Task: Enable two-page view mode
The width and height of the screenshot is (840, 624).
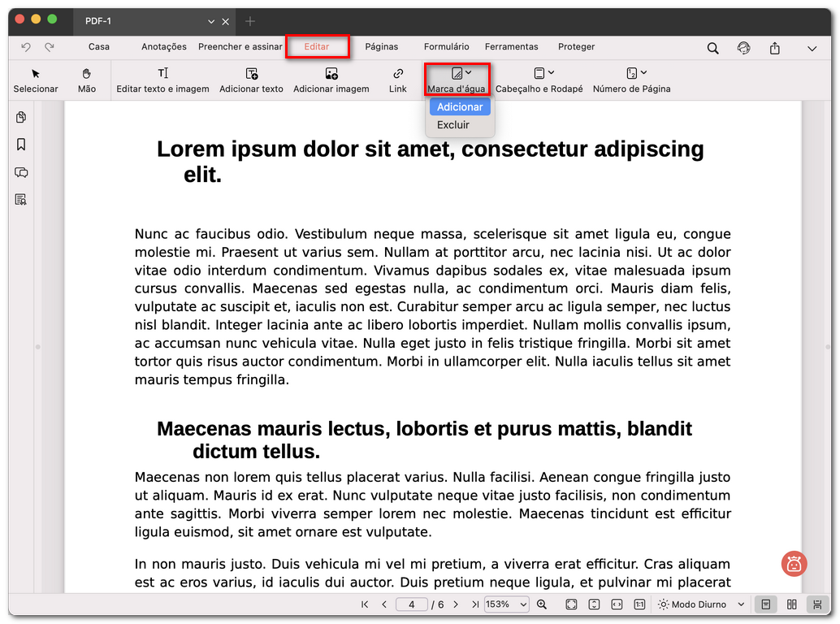Action: click(792, 604)
